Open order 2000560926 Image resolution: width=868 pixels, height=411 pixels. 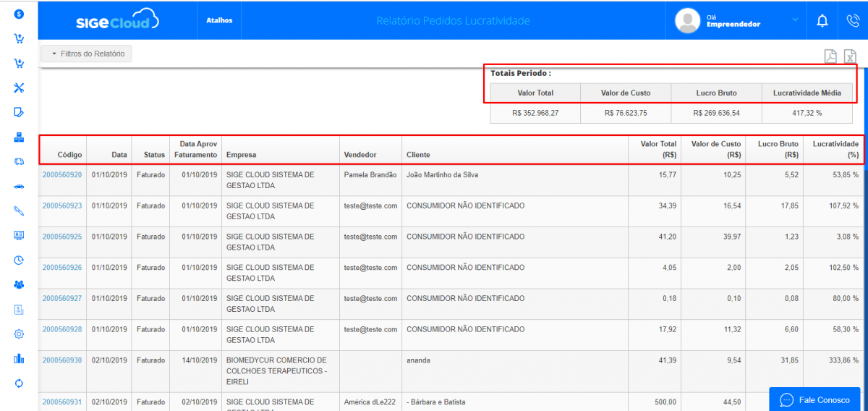pos(62,268)
